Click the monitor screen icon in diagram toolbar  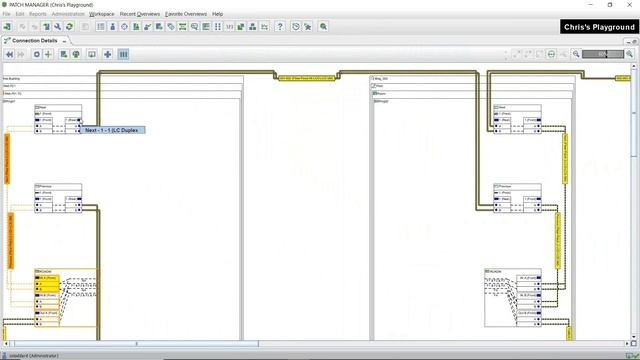(92, 54)
